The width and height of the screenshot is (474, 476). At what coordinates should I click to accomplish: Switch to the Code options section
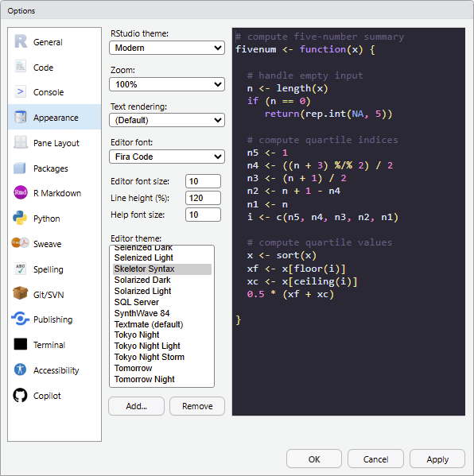pyautogui.click(x=55, y=67)
